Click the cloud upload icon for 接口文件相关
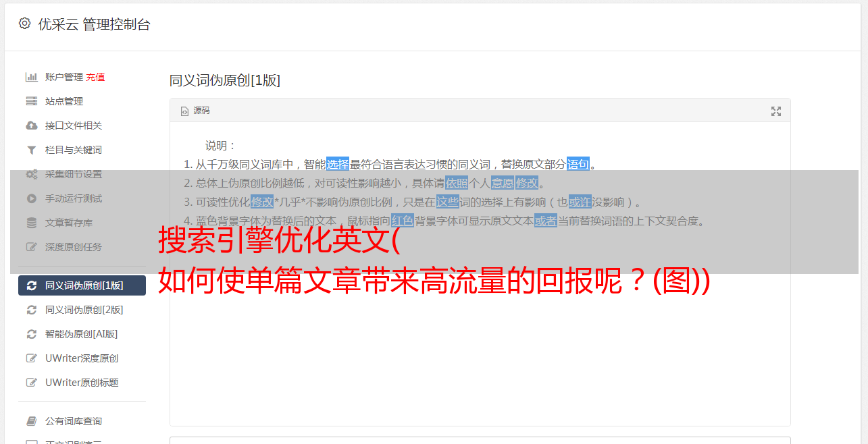 click(31, 126)
